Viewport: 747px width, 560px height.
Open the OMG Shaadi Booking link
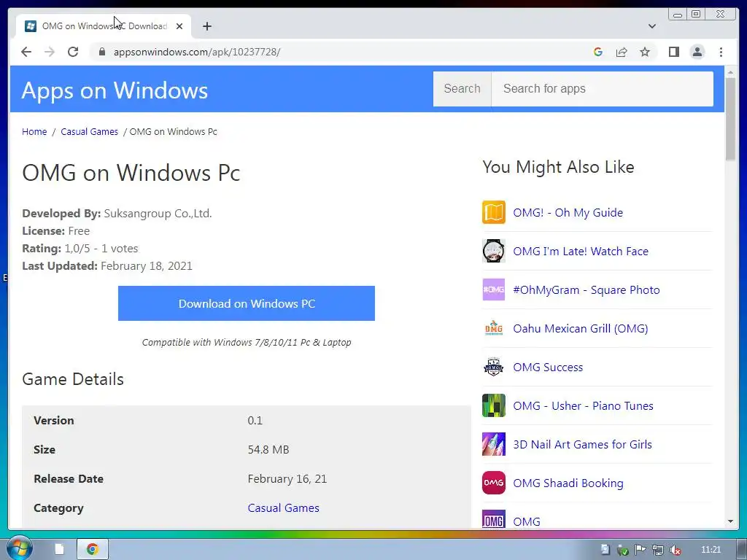click(568, 483)
